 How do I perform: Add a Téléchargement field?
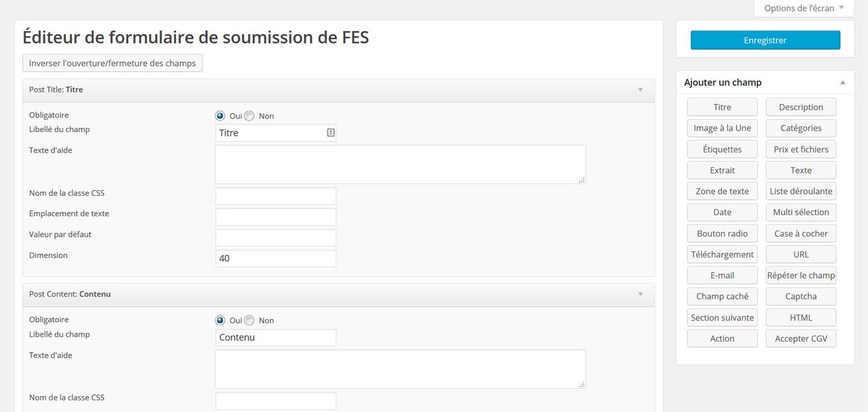tap(722, 254)
